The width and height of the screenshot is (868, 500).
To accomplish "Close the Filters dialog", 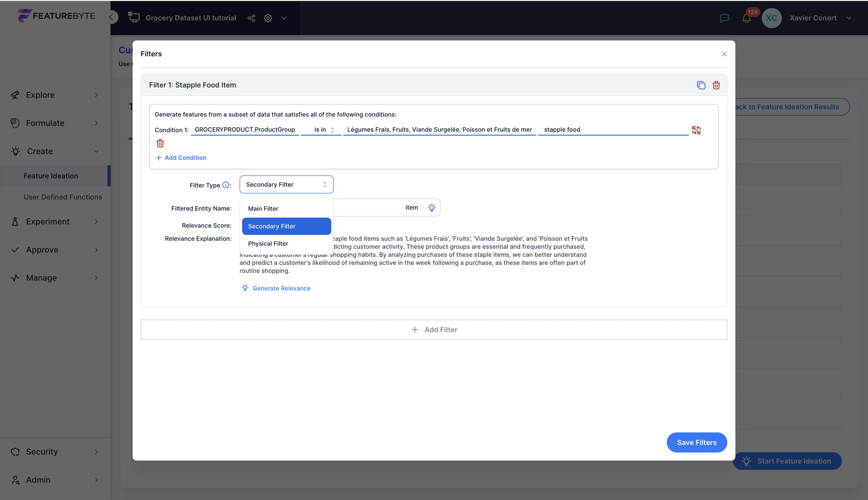I will pos(724,54).
